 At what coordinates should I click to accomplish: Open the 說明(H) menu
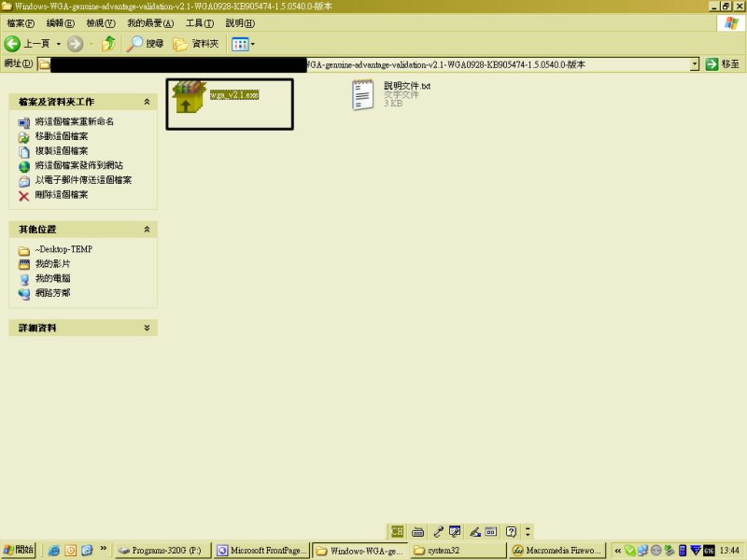[240, 22]
